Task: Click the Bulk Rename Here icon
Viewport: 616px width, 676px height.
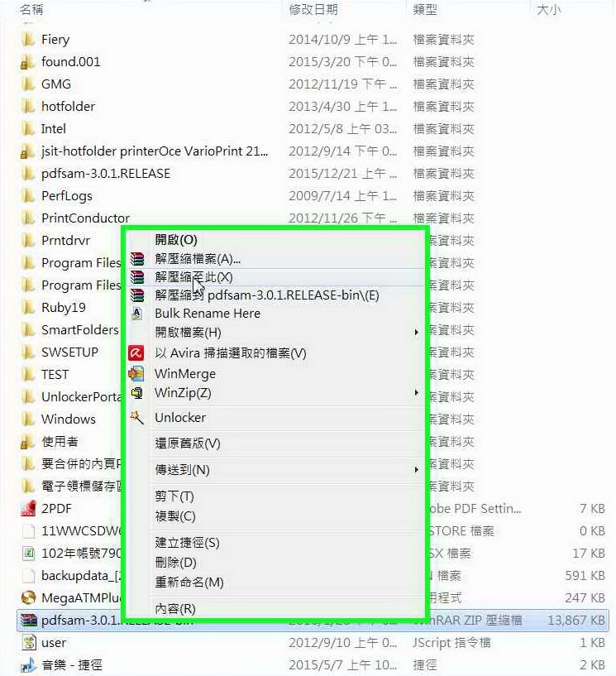Action: tap(137, 314)
